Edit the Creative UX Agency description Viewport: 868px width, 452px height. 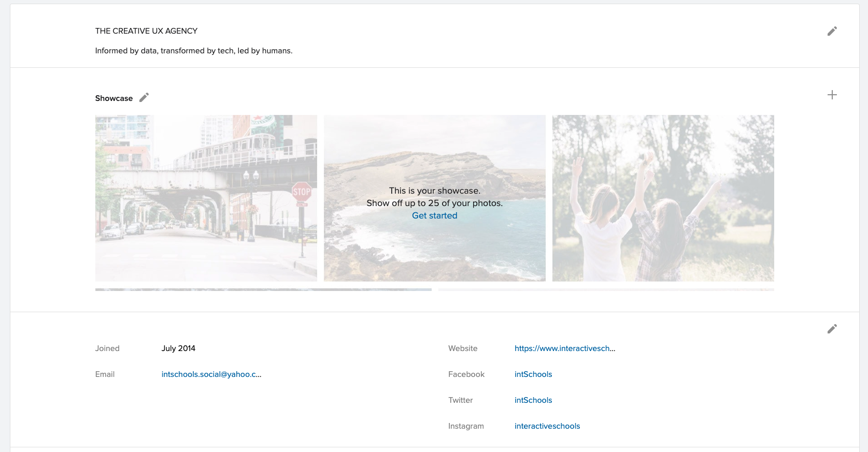(x=832, y=31)
